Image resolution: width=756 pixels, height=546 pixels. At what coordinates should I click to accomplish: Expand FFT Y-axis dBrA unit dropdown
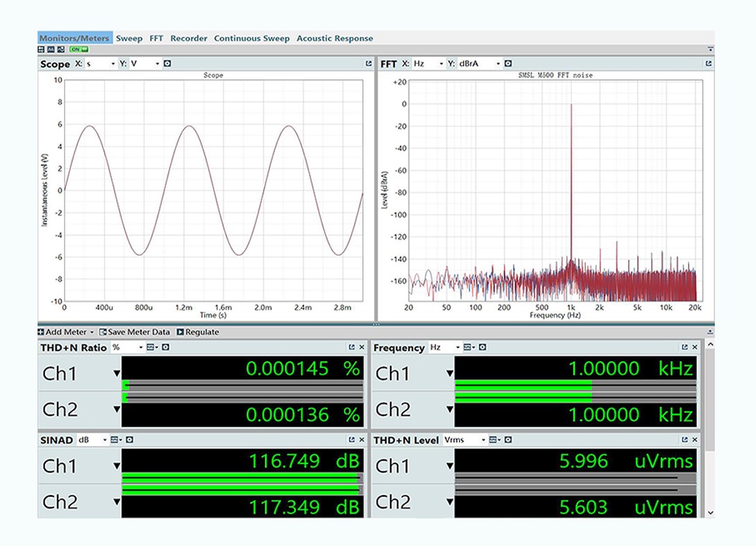[478, 64]
